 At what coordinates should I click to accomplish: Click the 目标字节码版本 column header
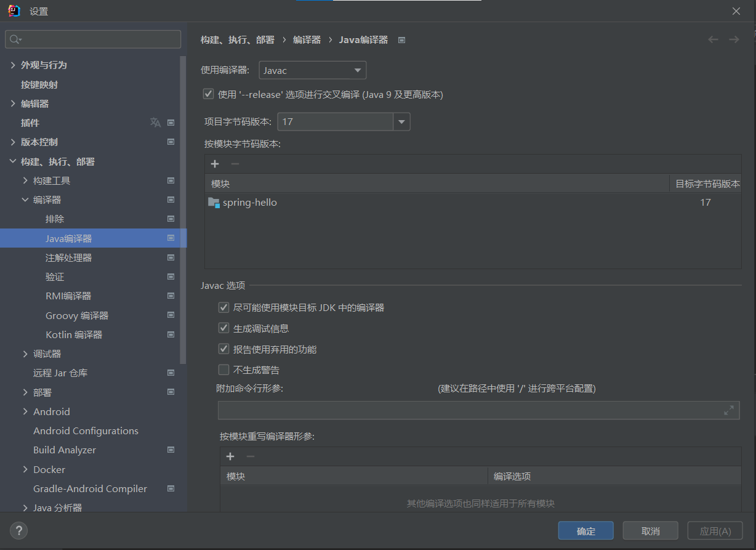click(x=706, y=184)
